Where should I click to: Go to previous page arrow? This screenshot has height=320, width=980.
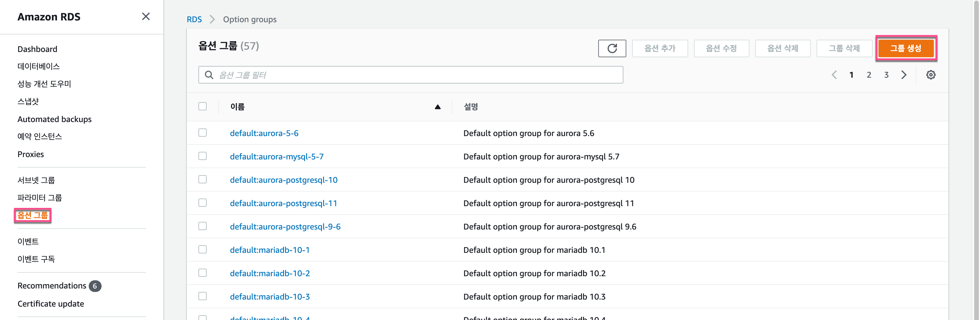point(834,75)
